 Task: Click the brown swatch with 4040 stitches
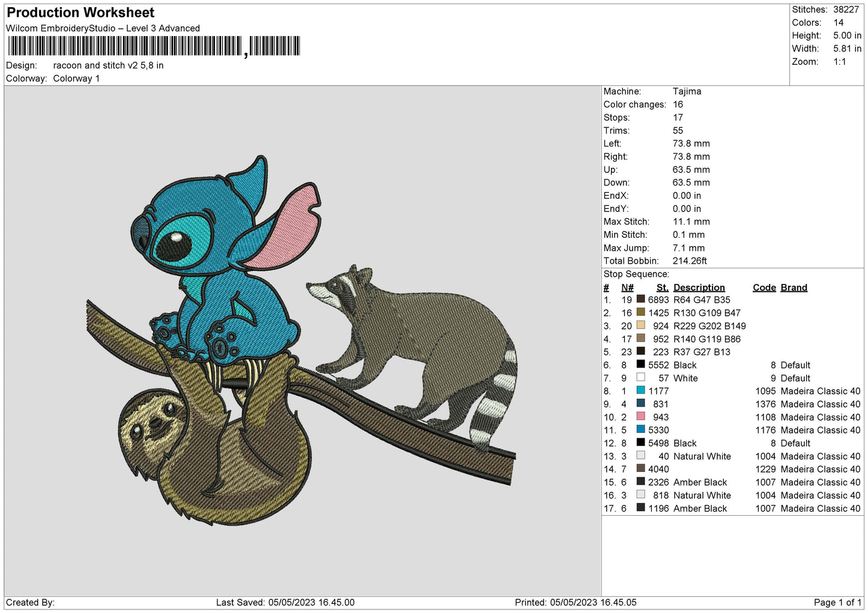[640, 468]
